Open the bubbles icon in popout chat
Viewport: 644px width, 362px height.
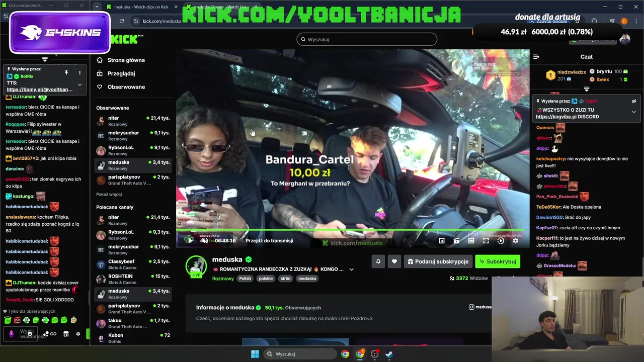tap(46, 334)
